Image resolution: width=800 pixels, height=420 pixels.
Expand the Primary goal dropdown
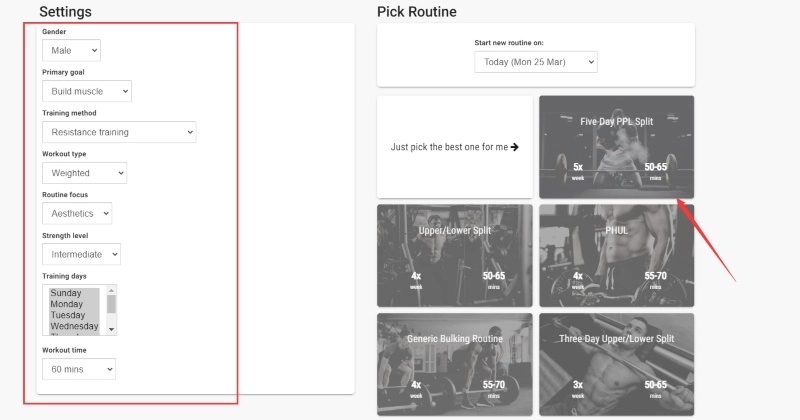click(x=87, y=91)
